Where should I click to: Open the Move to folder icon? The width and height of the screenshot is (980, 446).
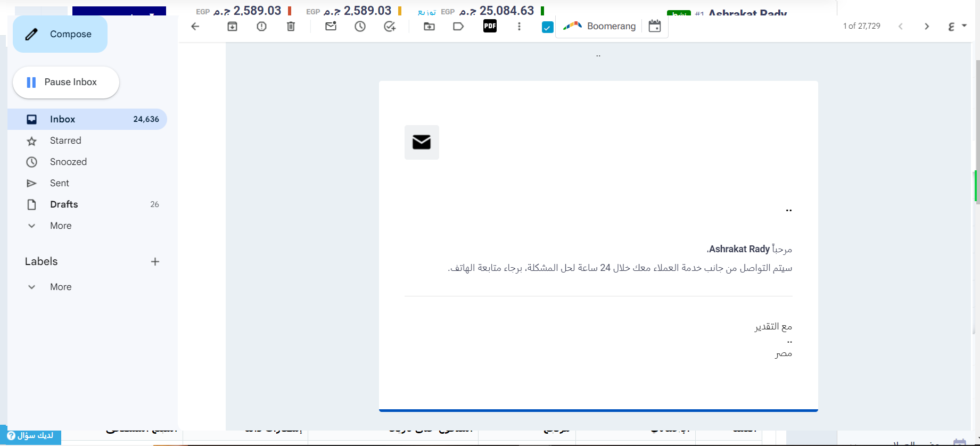click(x=429, y=26)
